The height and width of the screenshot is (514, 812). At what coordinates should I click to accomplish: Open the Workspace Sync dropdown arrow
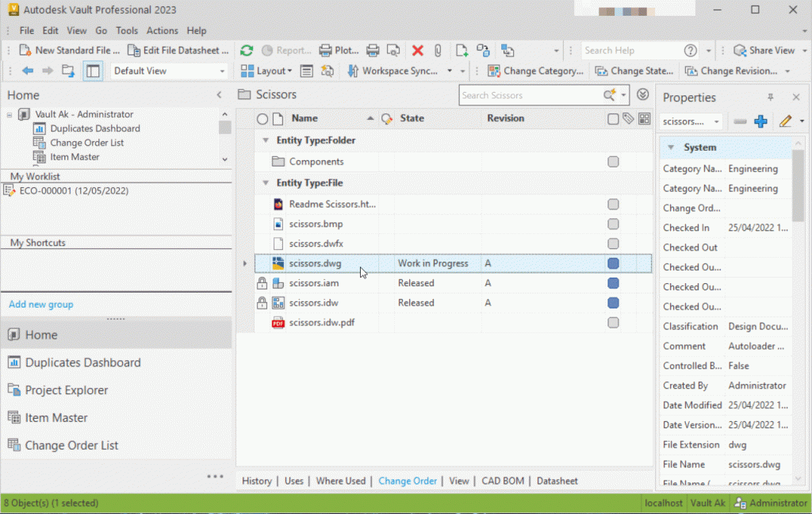(450, 71)
